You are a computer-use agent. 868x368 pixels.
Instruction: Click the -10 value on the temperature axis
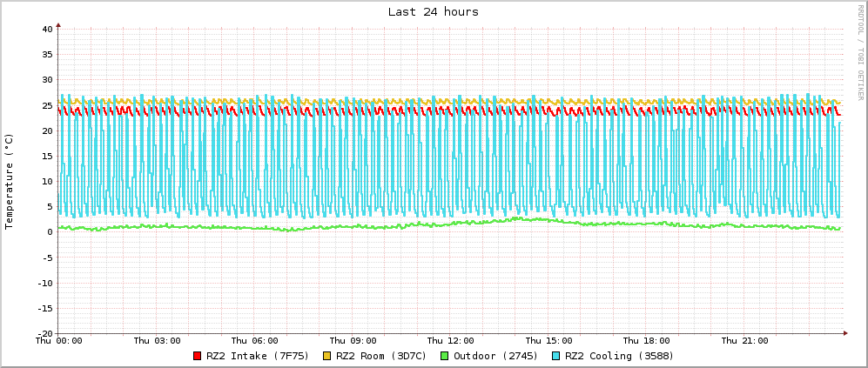[45, 283]
